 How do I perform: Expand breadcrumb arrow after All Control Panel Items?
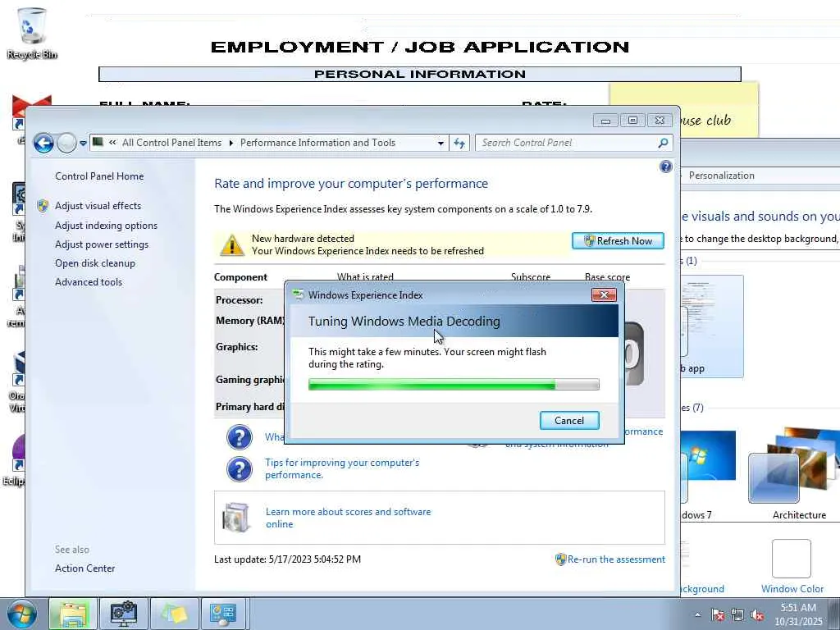[231, 143]
